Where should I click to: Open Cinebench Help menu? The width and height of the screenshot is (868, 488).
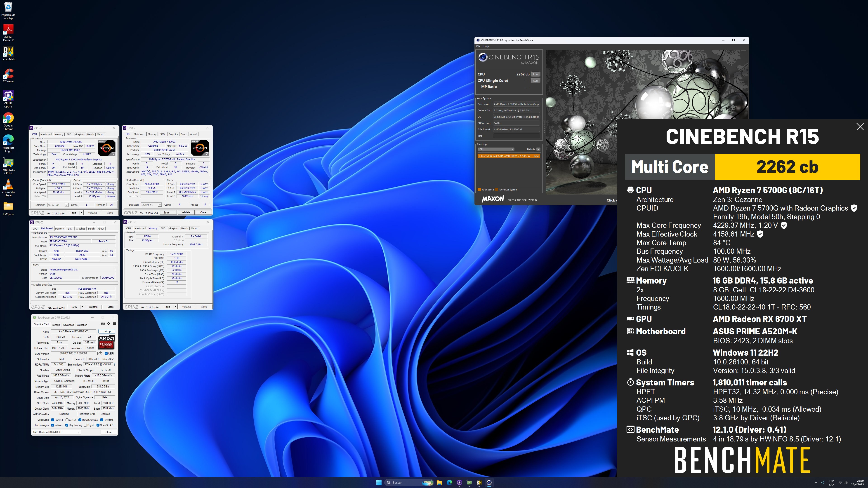[x=486, y=47]
